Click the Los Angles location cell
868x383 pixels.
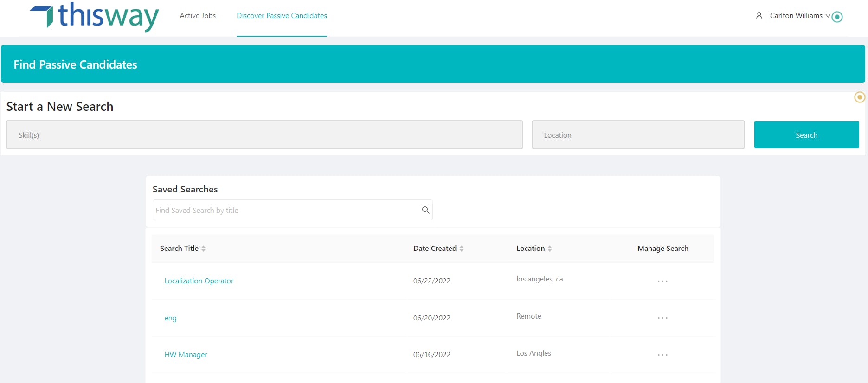pyautogui.click(x=534, y=353)
